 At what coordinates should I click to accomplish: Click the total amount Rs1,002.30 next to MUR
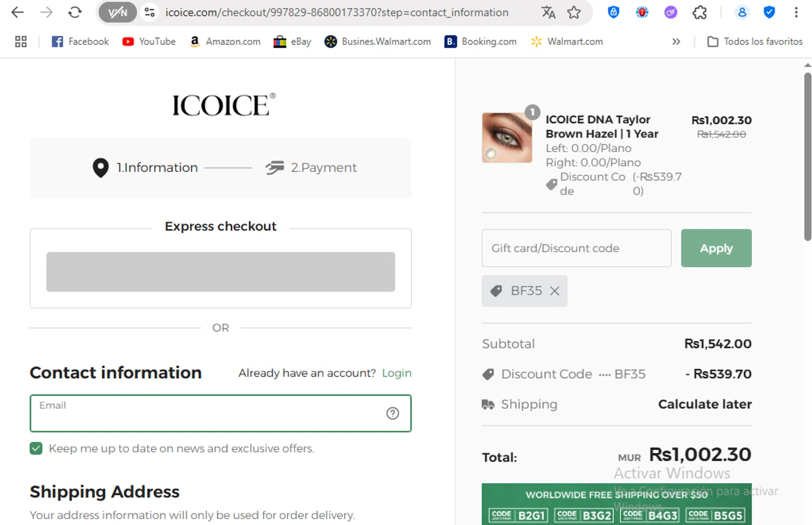700,455
